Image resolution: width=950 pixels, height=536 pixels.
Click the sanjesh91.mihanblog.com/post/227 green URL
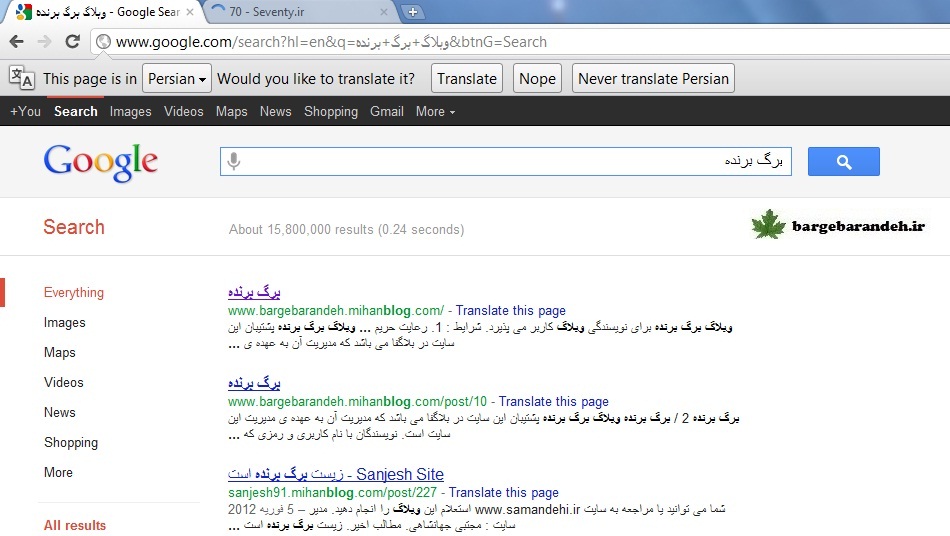332,492
